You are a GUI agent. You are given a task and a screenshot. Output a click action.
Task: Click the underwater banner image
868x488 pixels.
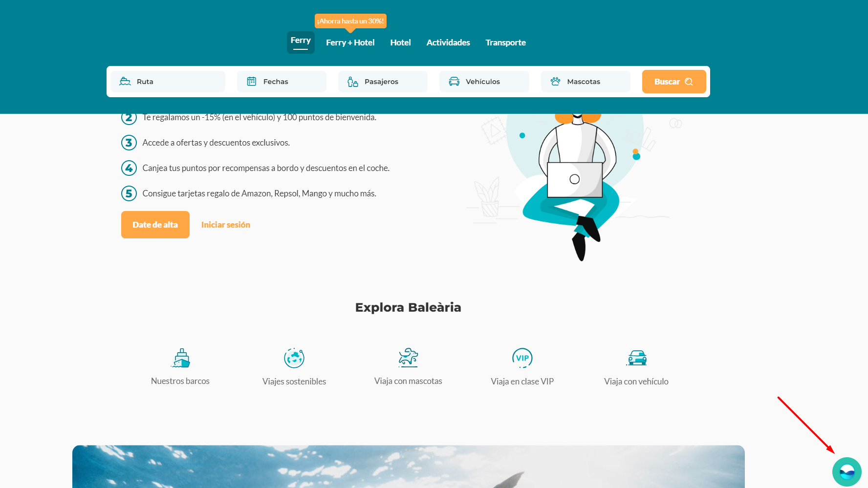pos(408,467)
